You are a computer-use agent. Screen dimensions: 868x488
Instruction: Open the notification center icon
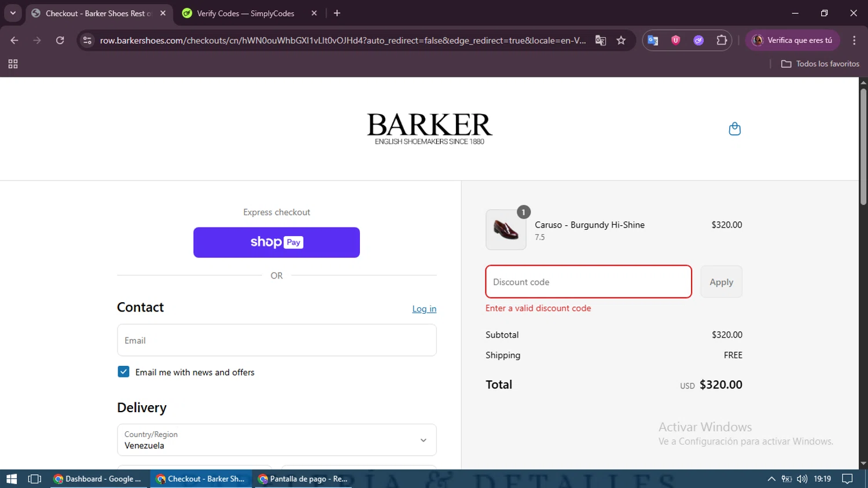[x=848, y=479]
